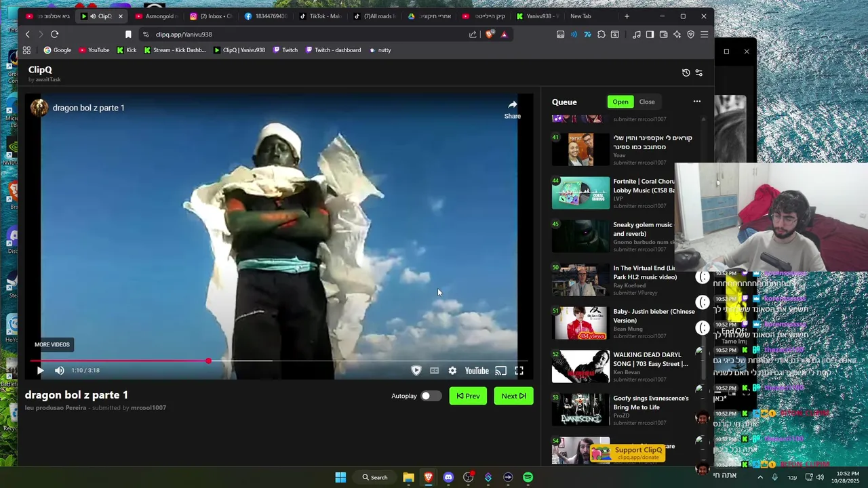The height and width of the screenshot is (488, 868).
Task: Open ClipQ history clock icon
Action: coord(686,73)
